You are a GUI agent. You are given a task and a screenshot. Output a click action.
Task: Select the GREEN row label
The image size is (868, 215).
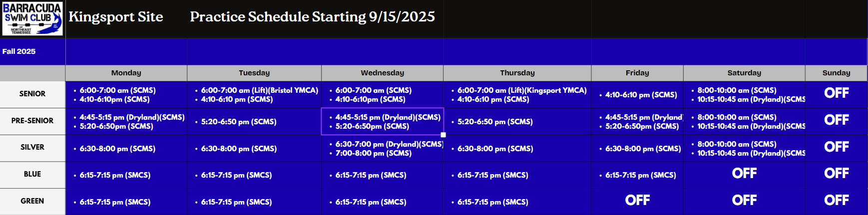click(x=32, y=201)
